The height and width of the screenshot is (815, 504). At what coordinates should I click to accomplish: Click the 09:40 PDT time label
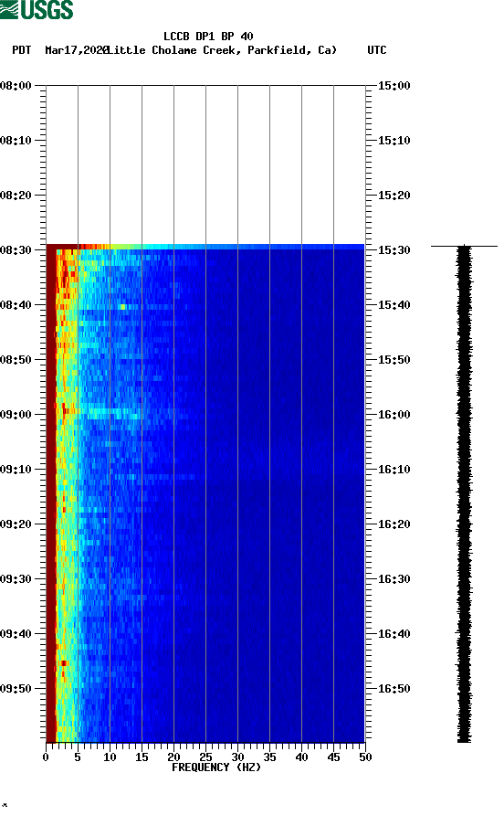click(16, 634)
